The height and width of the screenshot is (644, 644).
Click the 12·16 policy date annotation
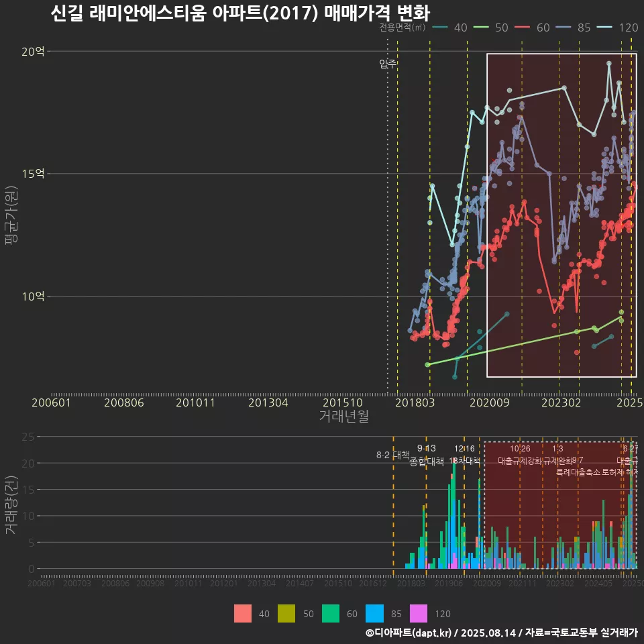pos(464,449)
